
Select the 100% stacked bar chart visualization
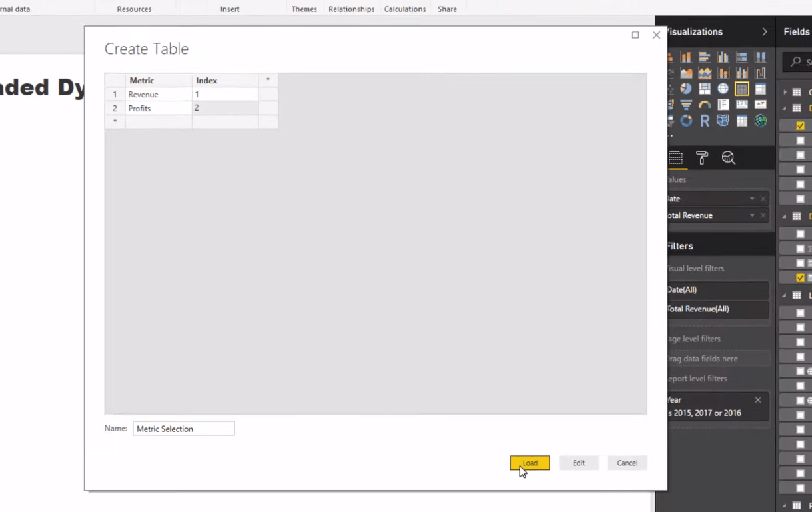(x=741, y=57)
